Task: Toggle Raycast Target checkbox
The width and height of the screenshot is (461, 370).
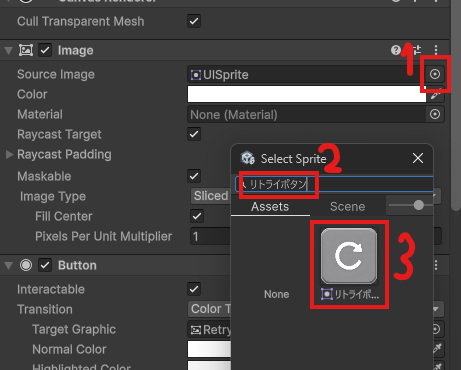Action: tap(194, 134)
